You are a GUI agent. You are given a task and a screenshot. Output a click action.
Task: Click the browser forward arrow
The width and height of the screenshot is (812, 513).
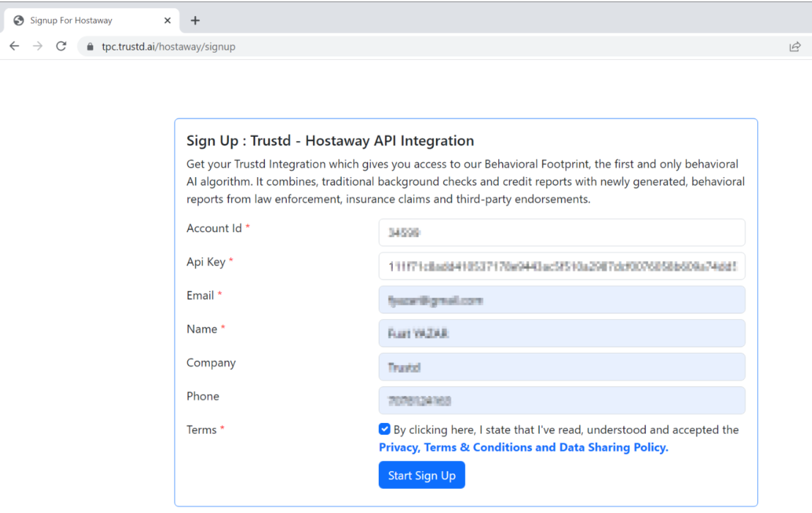click(x=38, y=46)
